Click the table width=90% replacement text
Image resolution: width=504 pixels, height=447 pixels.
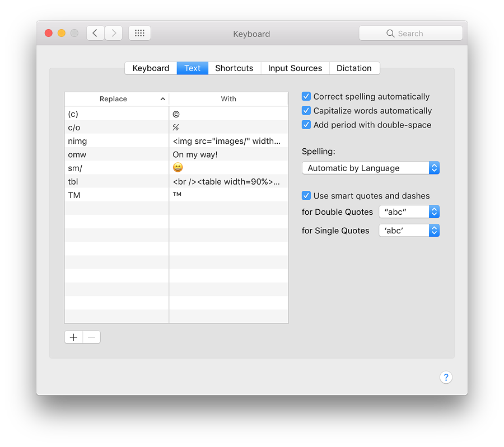[226, 182]
